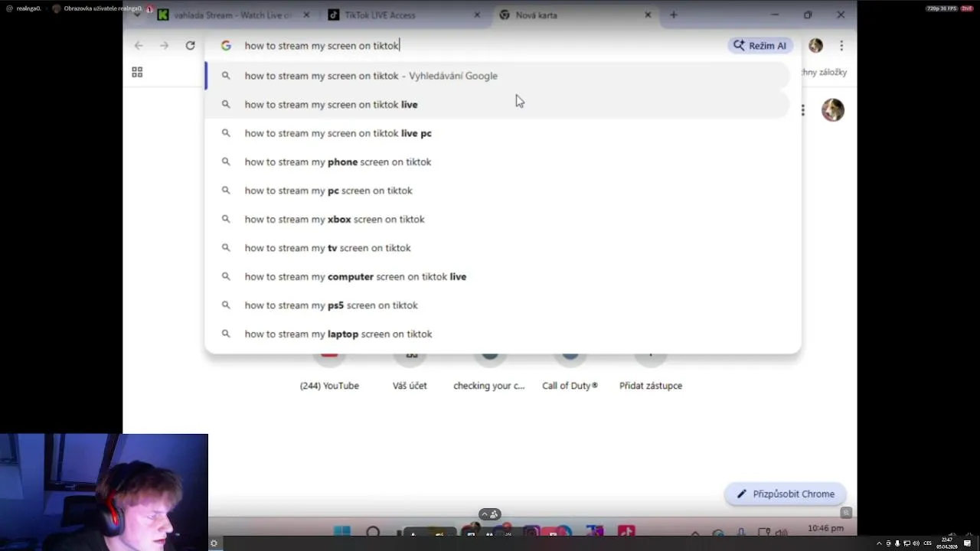Pick suggestion 'my tv screen on tiktok'
Image resolution: width=980 pixels, height=551 pixels.
(x=498, y=248)
